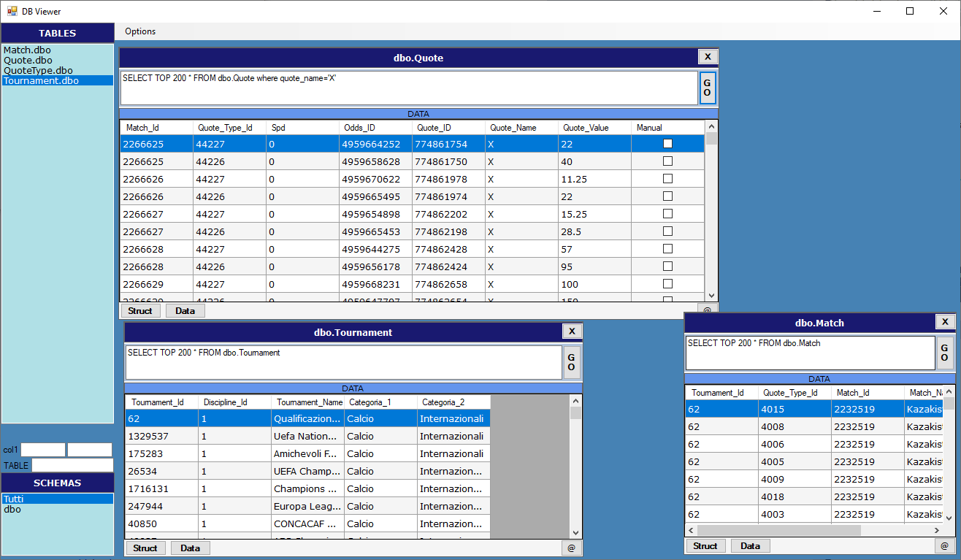Select Tournament.dbo in the tables list
Screen dimensions: 961x560
click(58, 81)
